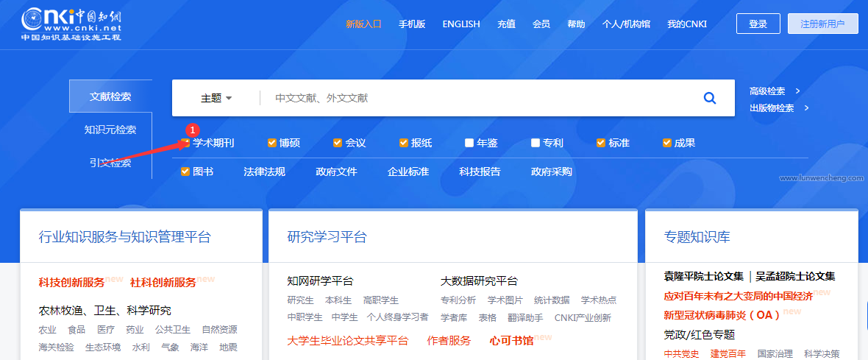Open 个人/机构馆 in top navigation

point(626,24)
